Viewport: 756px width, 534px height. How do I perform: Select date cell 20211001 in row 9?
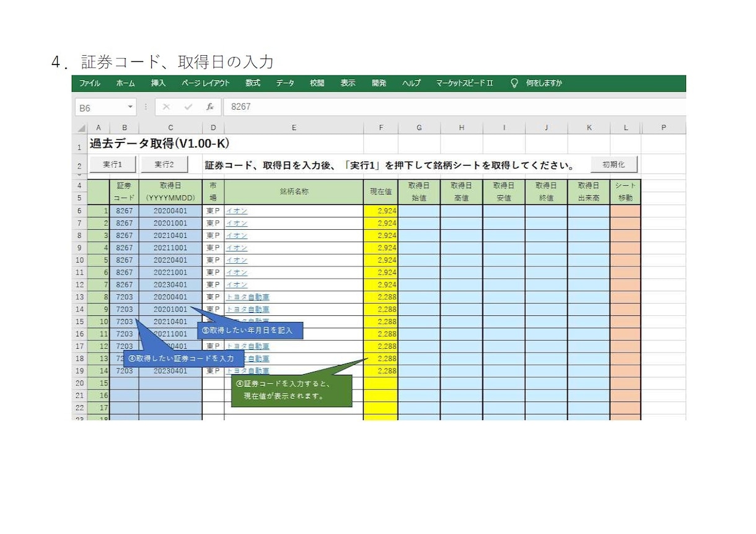(x=170, y=248)
